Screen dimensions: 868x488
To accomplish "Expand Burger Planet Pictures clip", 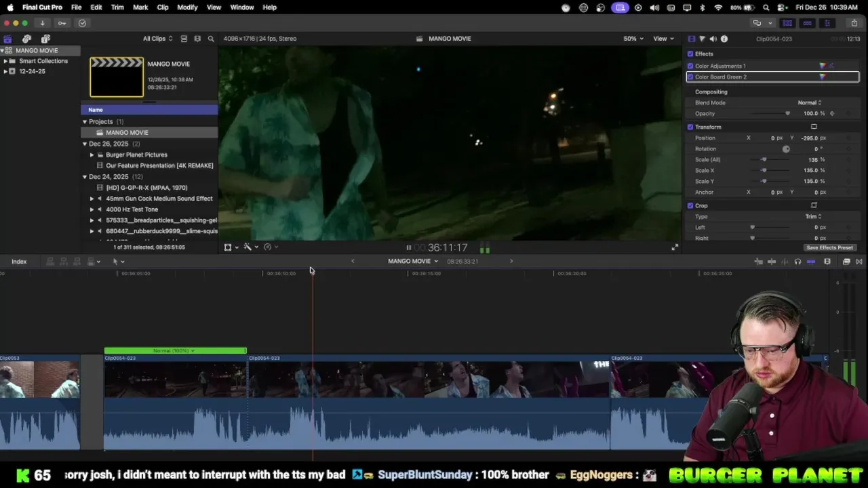I will [92, 155].
